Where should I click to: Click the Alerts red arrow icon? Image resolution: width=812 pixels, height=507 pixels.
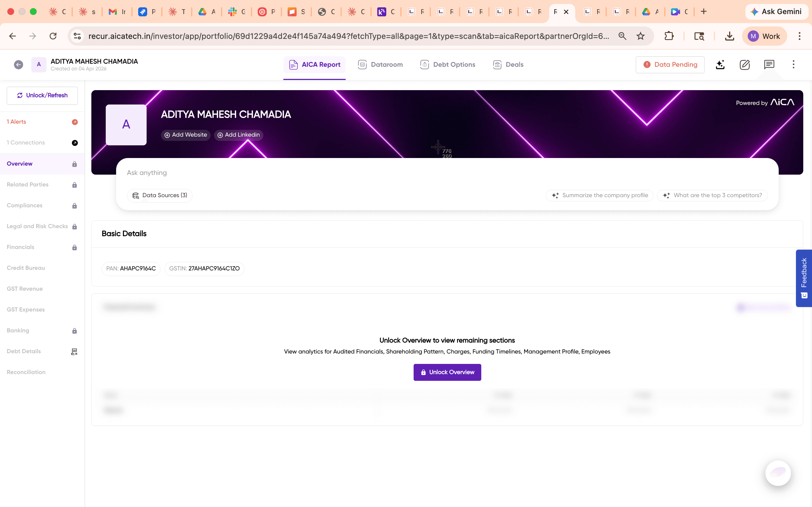(x=74, y=122)
